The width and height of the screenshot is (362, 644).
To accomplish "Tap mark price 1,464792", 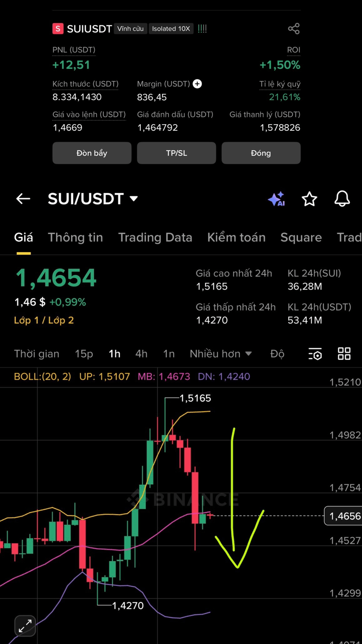I will coord(157,128).
